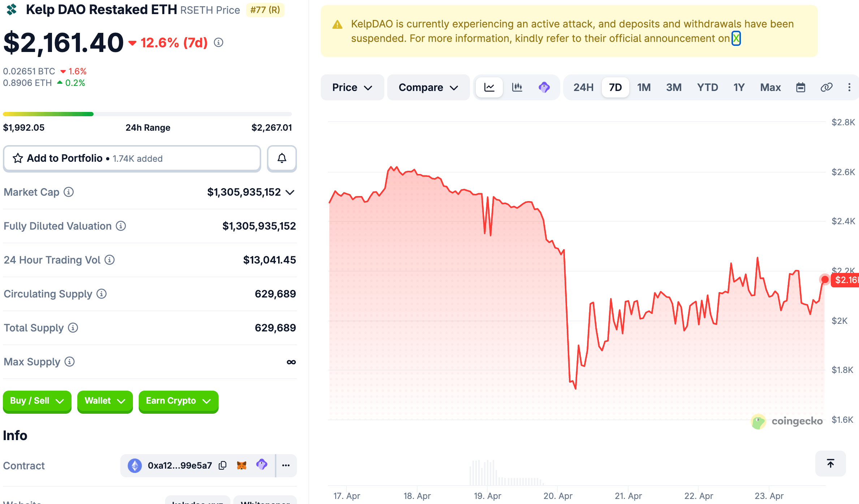Copy the contract address
The image size is (859, 504).
tap(222, 465)
